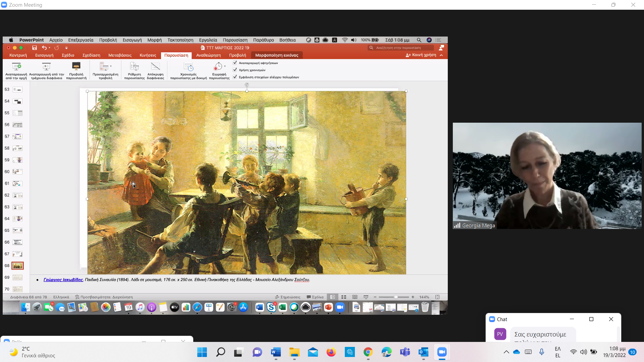
Task: Open Set Up Slide Show (Ρύθμιση παρουσίασης)
Action: (x=134, y=71)
